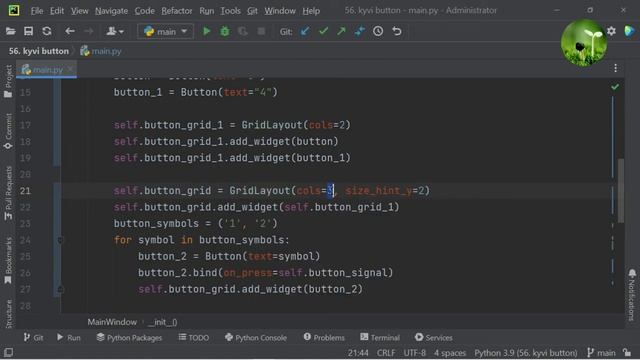Open the Python Console tool window
The height and width of the screenshot is (360, 640).
(x=256, y=338)
